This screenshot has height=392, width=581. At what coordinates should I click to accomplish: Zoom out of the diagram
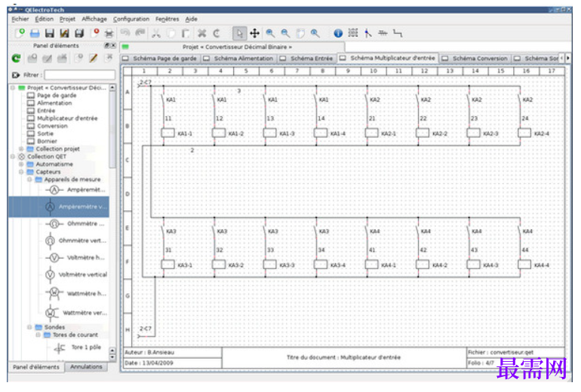[x=285, y=33]
